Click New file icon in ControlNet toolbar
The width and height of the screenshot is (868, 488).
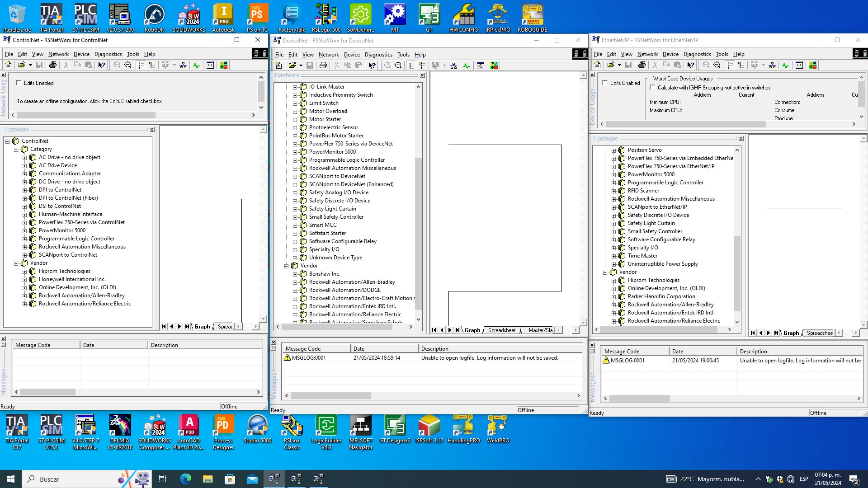(x=8, y=65)
